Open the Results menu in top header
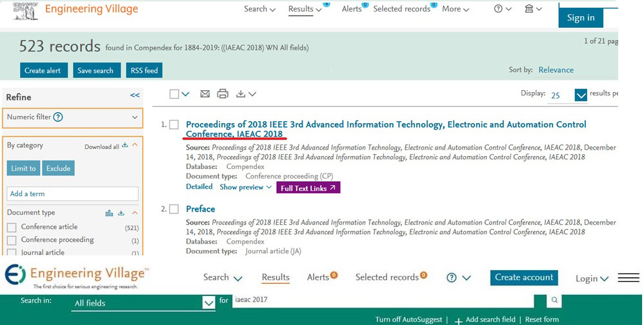Image resolution: width=644 pixels, height=325 pixels. 305,9
